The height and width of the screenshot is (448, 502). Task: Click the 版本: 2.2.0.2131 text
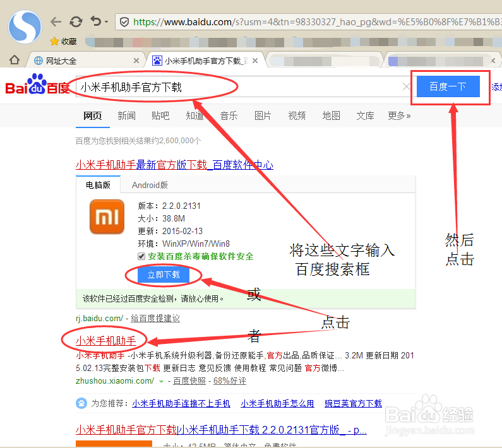(x=169, y=206)
